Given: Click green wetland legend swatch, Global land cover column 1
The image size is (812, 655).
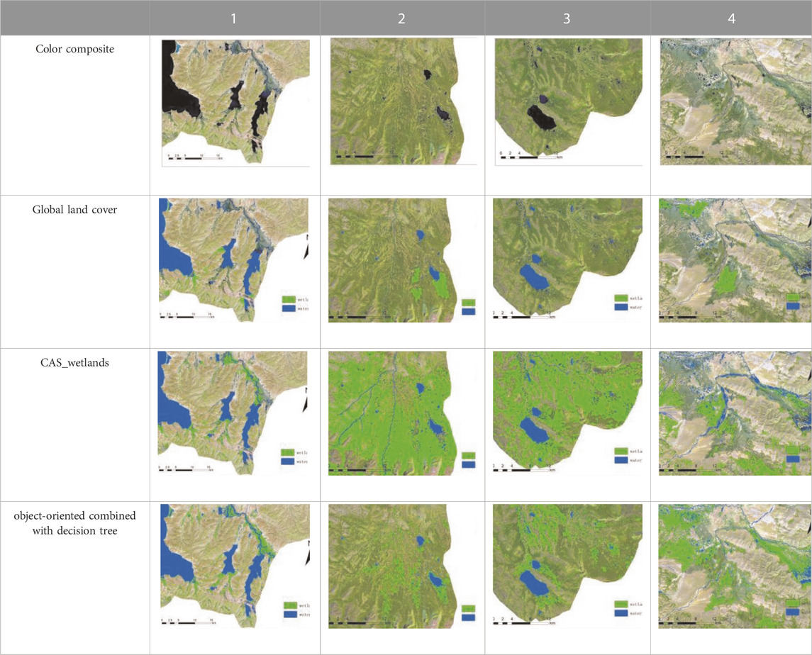Looking at the screenshot, I should tap(289, 299).
